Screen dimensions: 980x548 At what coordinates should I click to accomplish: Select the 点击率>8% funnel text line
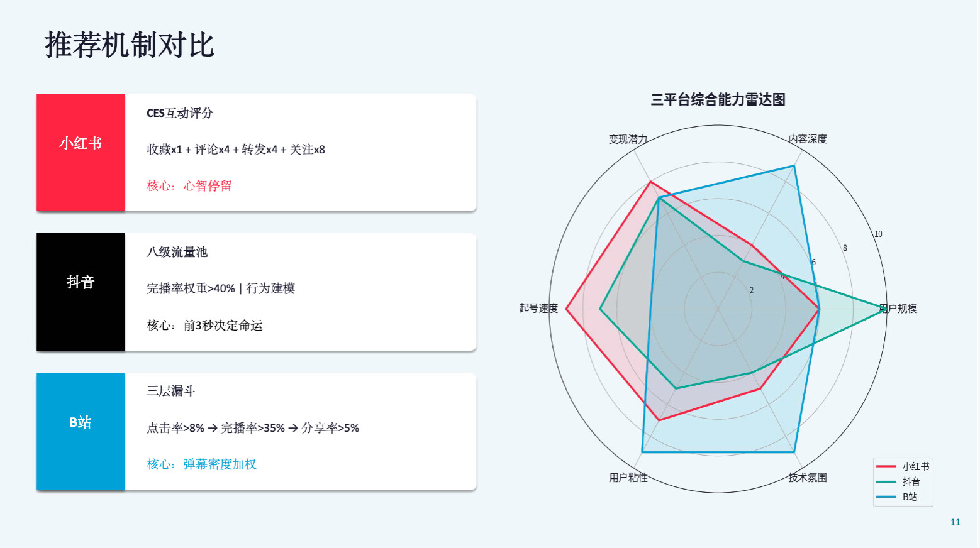(253, 428)
